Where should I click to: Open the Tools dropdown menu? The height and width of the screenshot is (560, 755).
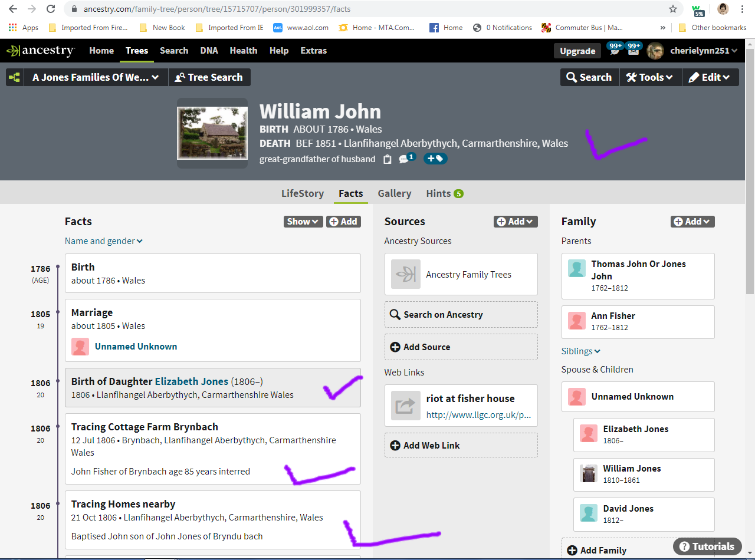click(650, 77)
